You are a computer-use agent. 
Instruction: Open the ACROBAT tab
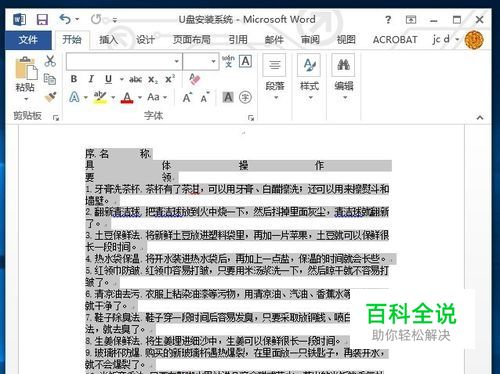[x=395, y=40]
